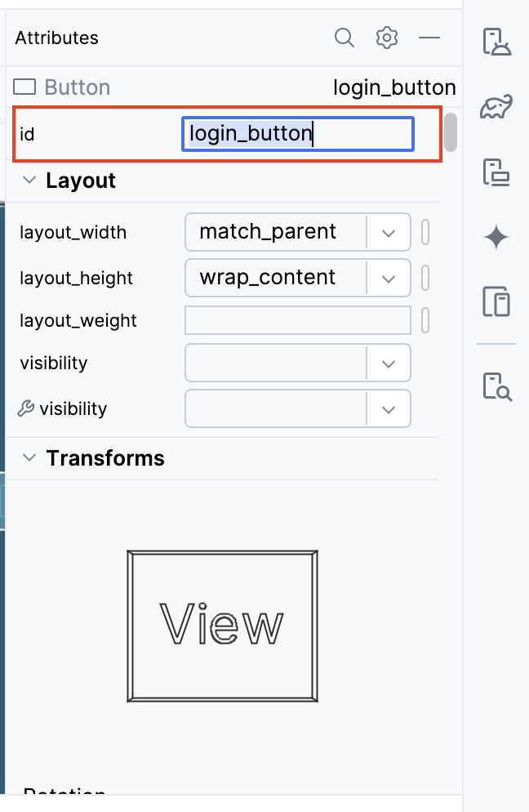
Task: Toggle resource picker pill beside layout_weight
Action: (x=425, y=320)
